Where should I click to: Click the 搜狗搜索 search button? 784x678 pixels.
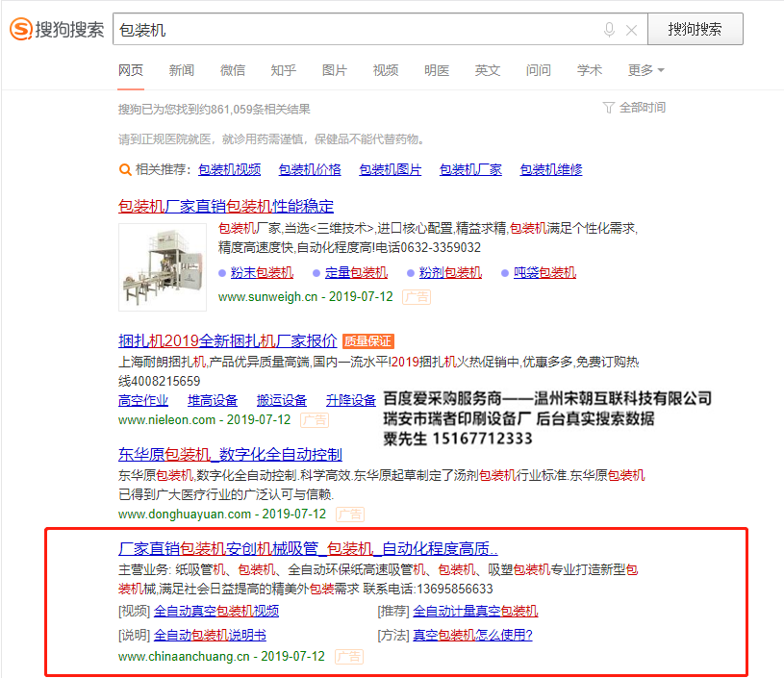pyautogui.click(x=695, y=29)
